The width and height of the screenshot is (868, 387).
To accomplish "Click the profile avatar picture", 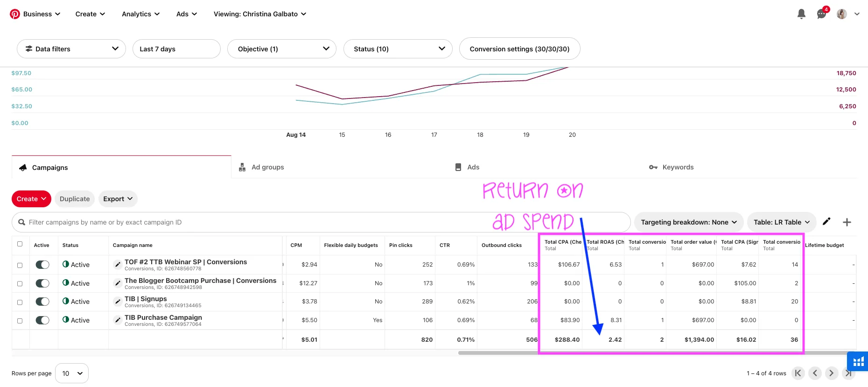I will [842, 14].
